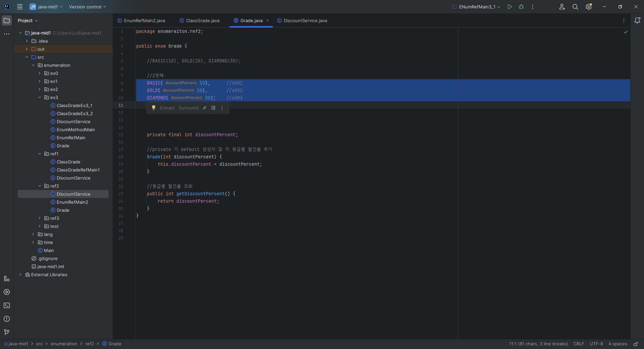The width and height of the screenshot is (644, 349).
Task: Comment selection with line comment icon
Action: click(x=205, y=108)
